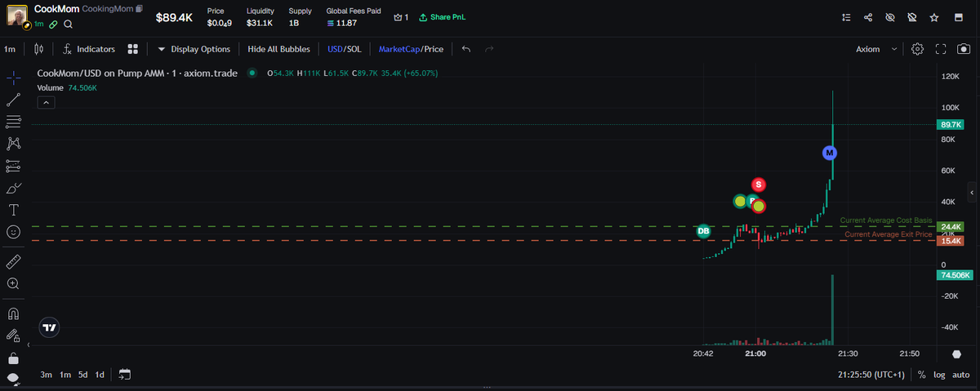
Task: Collapse the chart legend chevron
Action: (47, 102)
